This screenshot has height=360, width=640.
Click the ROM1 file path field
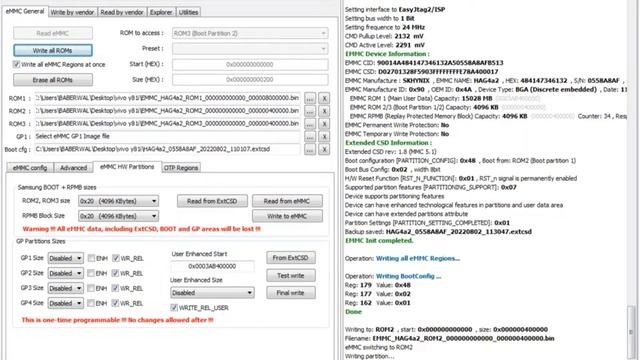click(167, 98)
